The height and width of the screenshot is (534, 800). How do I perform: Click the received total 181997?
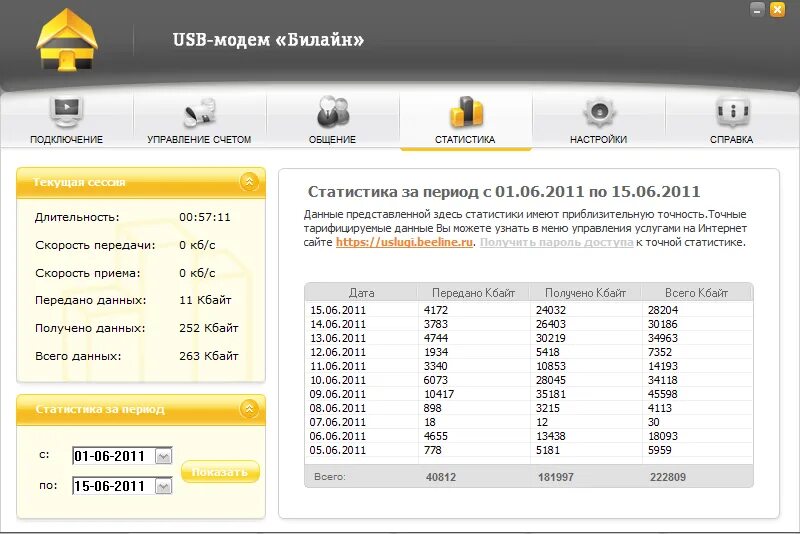pos(556,477)
